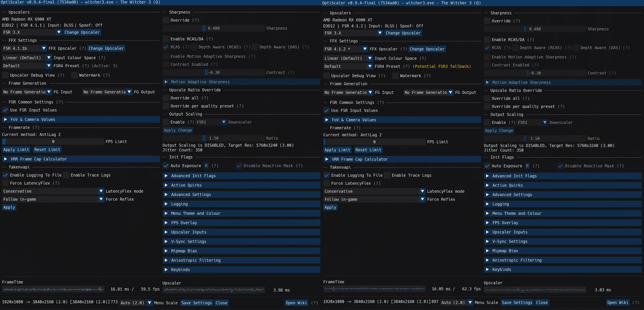Click the (?) help marker next to Watermark in left window
This screenshot has height=310, width=644.
pos(106,75)
